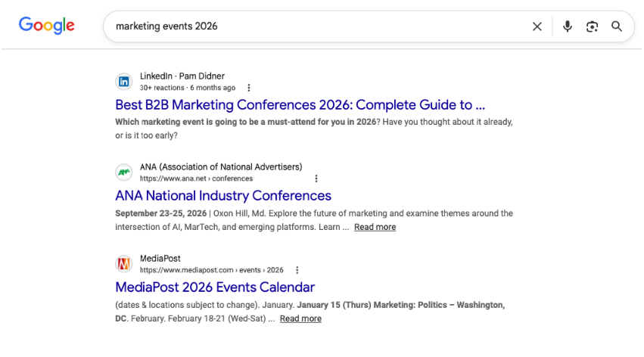Click LinkedIn · Pam Didner source name
Viewport: 644px width, 357px height.
point(182,76)
